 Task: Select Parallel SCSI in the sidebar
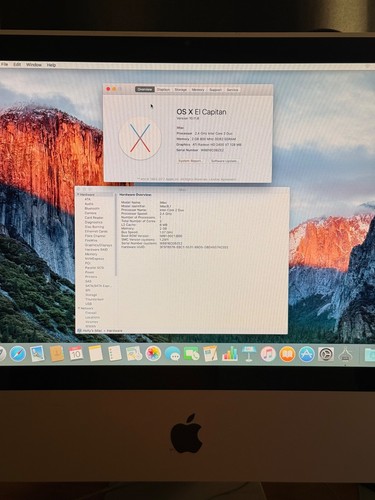coord(94,267)
